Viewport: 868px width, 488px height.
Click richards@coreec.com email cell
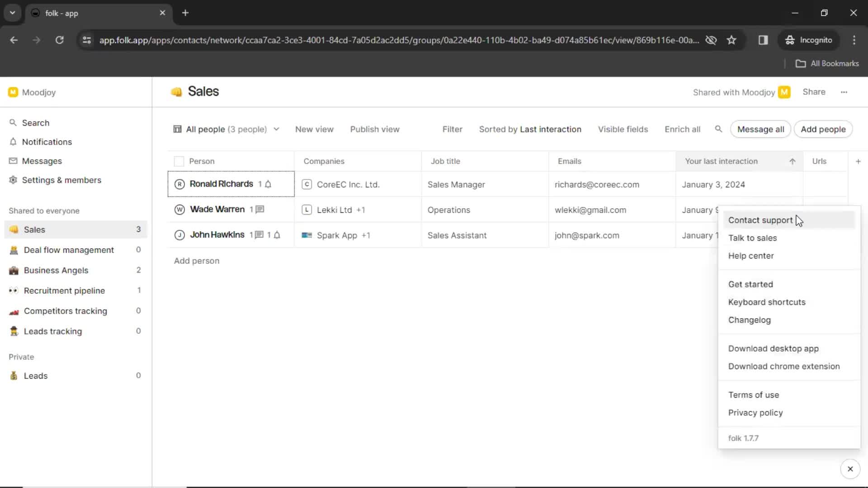612,184
